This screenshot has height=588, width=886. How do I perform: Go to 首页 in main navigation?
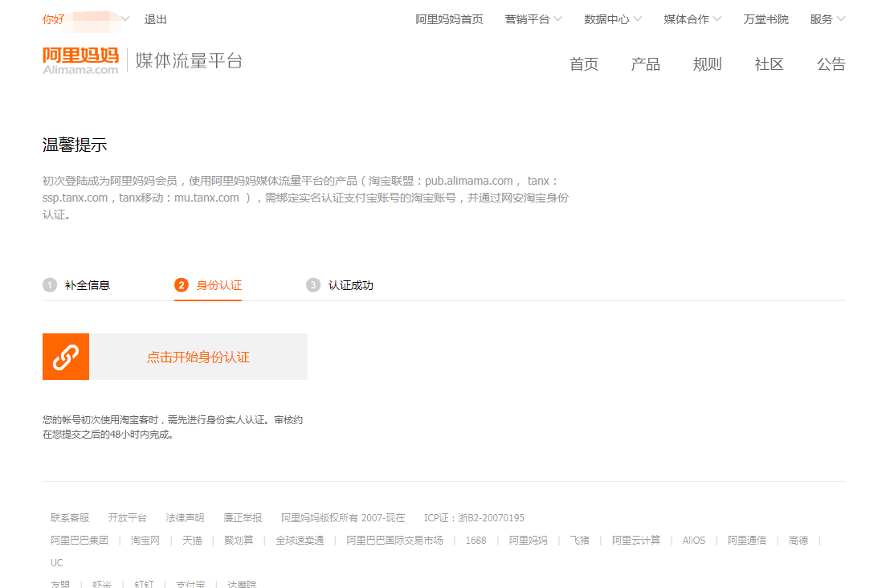(584, 64)
